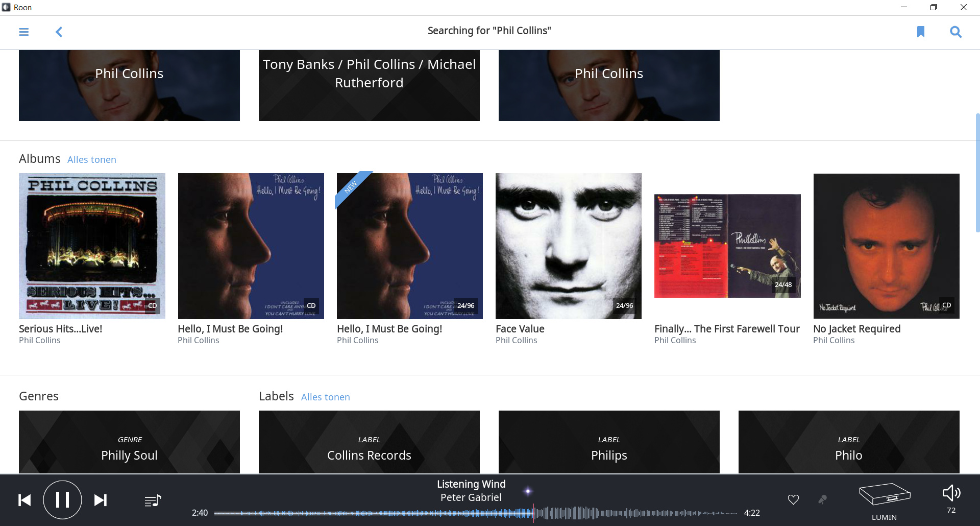Click Peter Gabriel artist in player bar

tap(471, 497)
